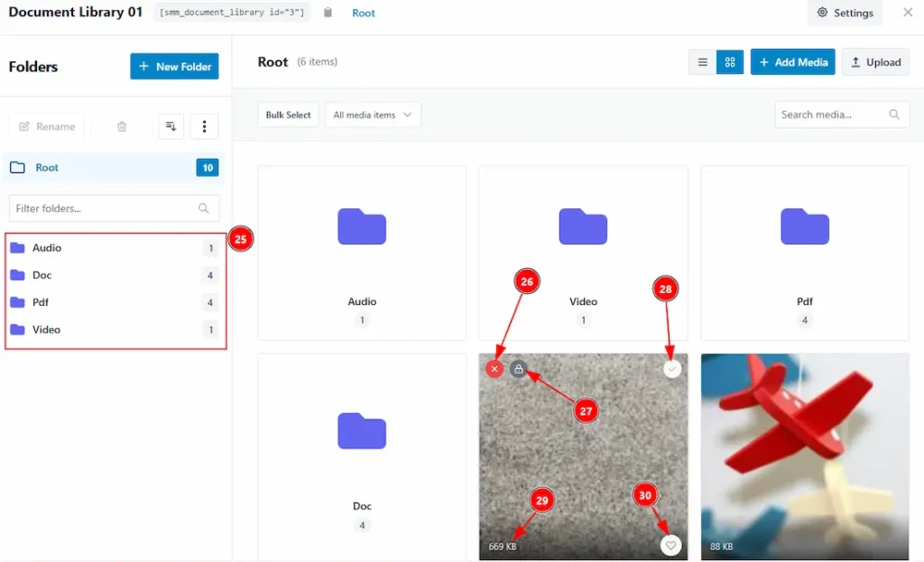The image size is (924, 562).
Task: Create a New Folder
Action: point(174,66)
